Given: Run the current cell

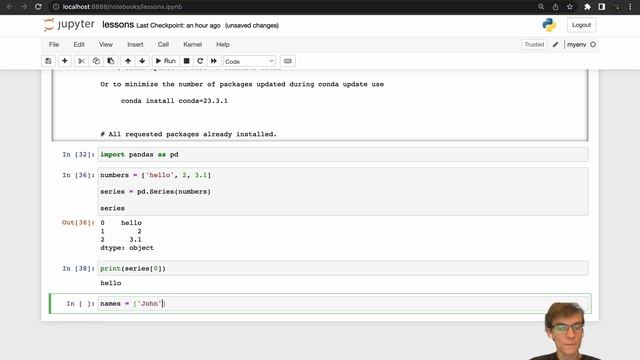Looking at the screenshot, I should click(x=166, y=61).
